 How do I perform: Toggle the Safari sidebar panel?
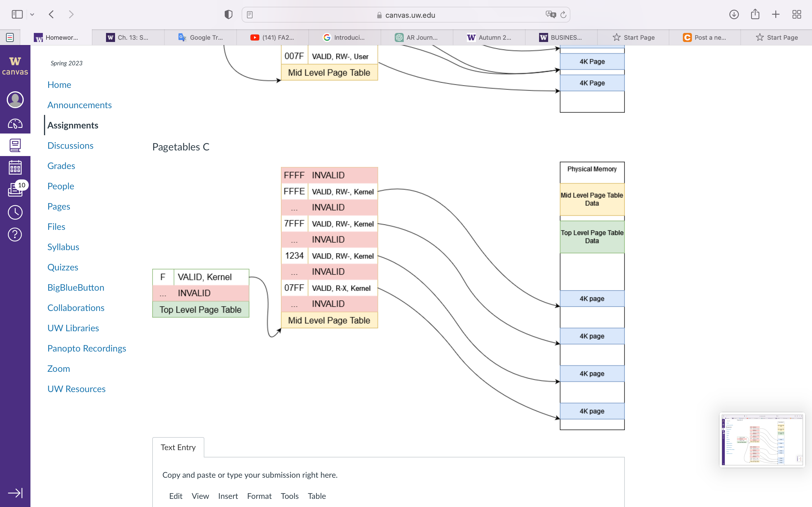coord(17,14)
